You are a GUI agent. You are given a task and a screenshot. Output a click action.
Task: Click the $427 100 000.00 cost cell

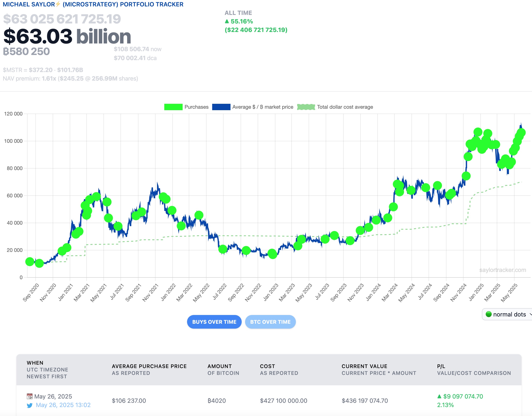283,401
